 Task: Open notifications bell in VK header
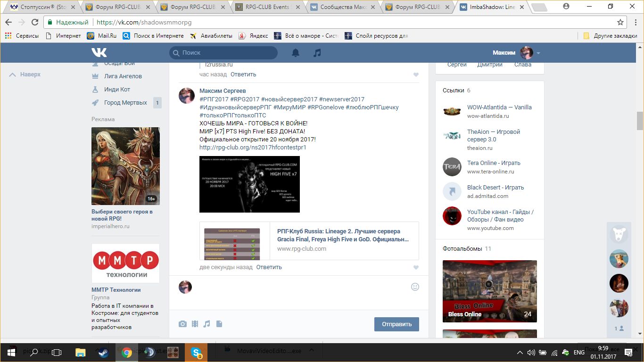[x=296, y=53]
